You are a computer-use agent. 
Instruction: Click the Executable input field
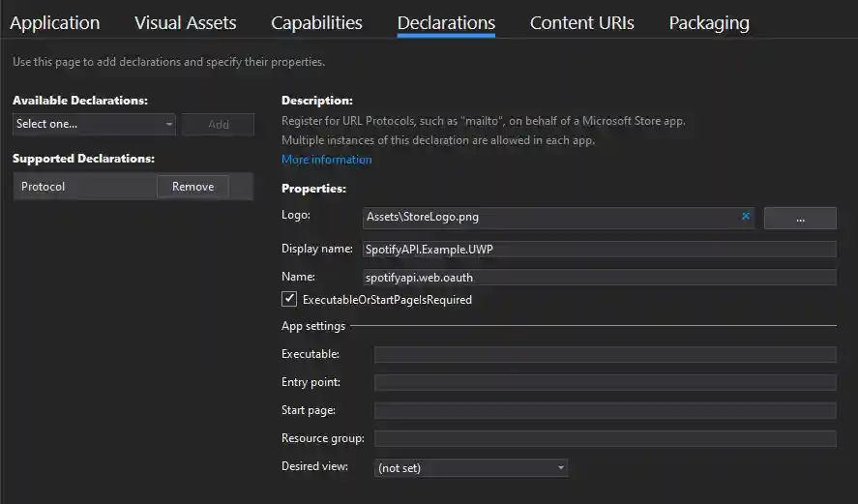[x=605, y=355]
